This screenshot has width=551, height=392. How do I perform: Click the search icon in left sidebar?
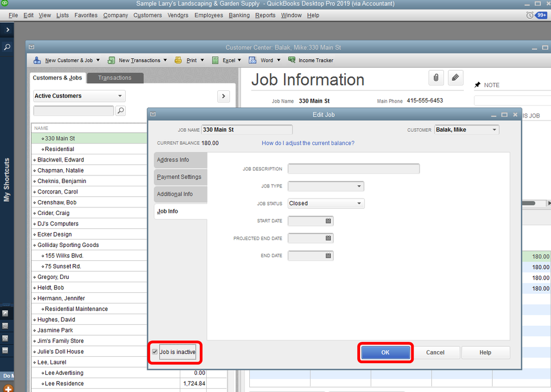[7, 47]
